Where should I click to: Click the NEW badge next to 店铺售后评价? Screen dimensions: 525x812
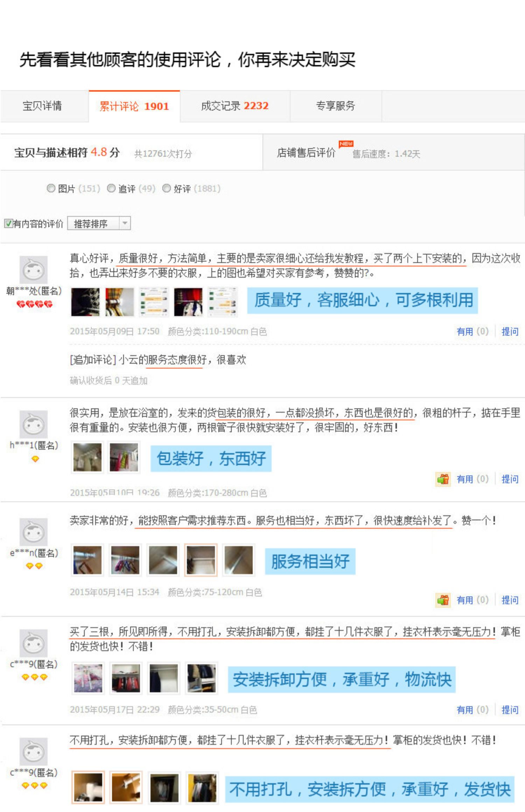[x=346, y=144]
